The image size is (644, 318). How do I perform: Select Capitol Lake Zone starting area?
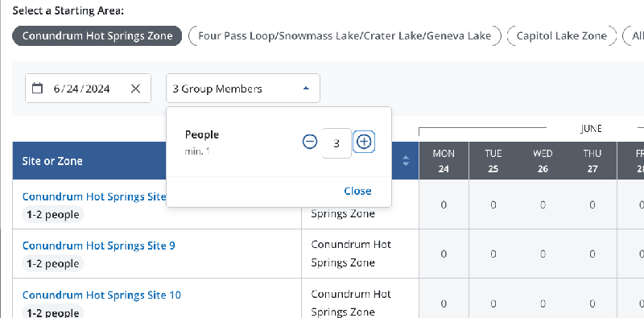tap(561, 35)
